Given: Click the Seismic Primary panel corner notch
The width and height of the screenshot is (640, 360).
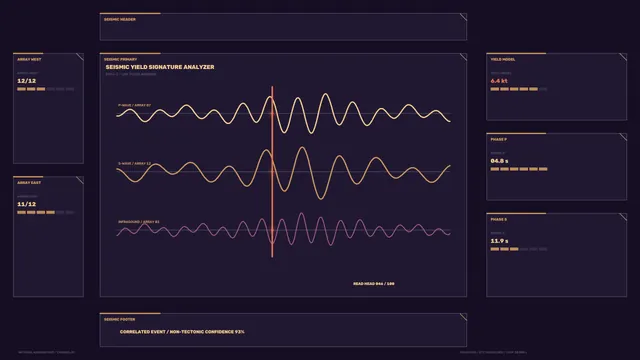Looking at the screenshot, I should coord(463,57).
